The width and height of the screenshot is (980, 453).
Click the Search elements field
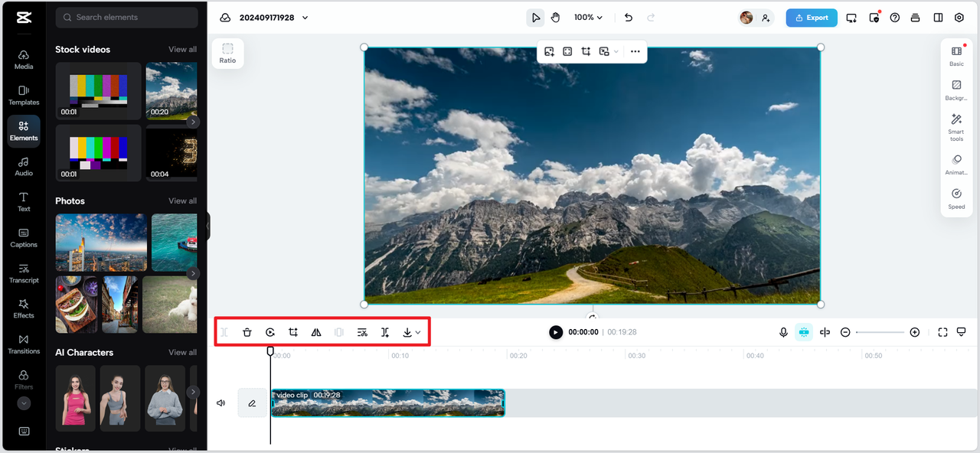(126, 17)
